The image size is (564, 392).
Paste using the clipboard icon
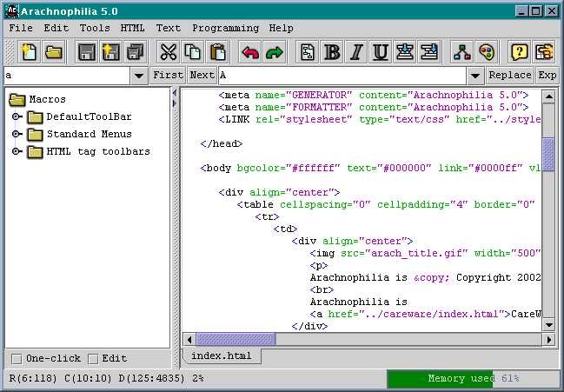pos(217,52)
